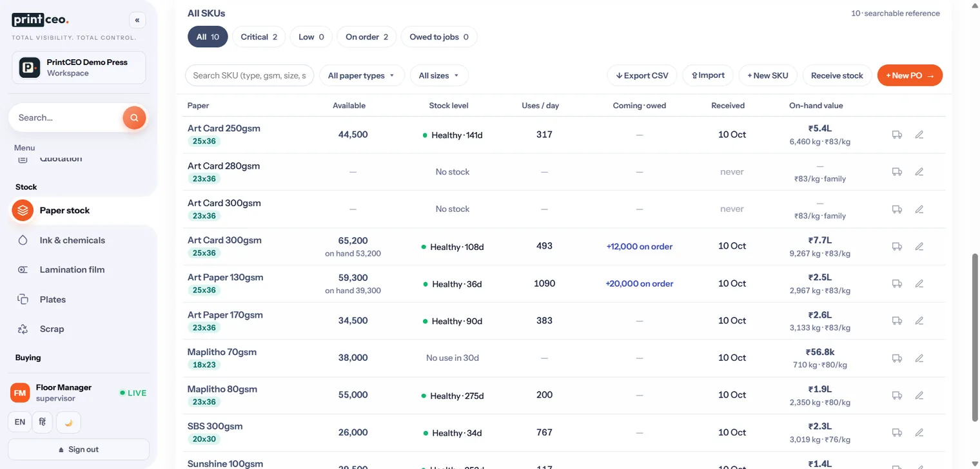980x469 pixels.
Task: Expand the All paper types dropdown
Action: pyautogui.click(x=362, y=75)
